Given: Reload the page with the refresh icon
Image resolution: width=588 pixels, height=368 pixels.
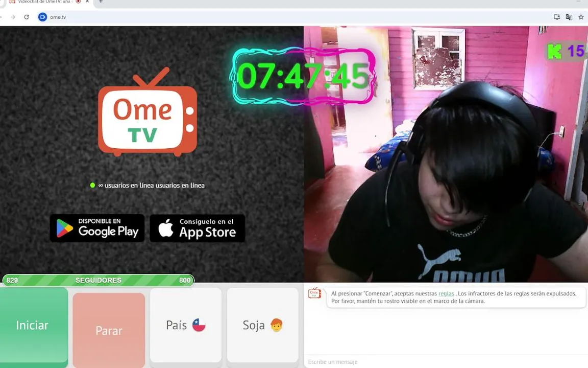Looking at the screenshot, I should pyautogui.click(x=26, y=17).
